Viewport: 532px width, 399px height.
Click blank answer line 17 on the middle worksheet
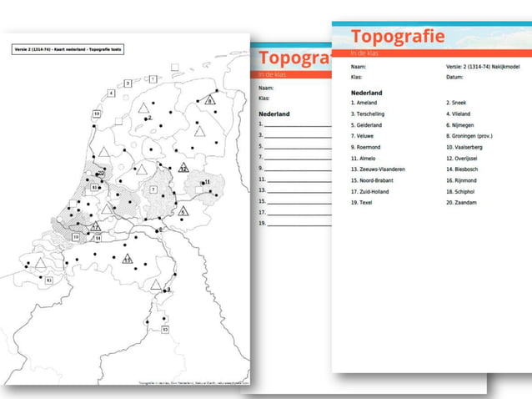[x=299, y=215]
